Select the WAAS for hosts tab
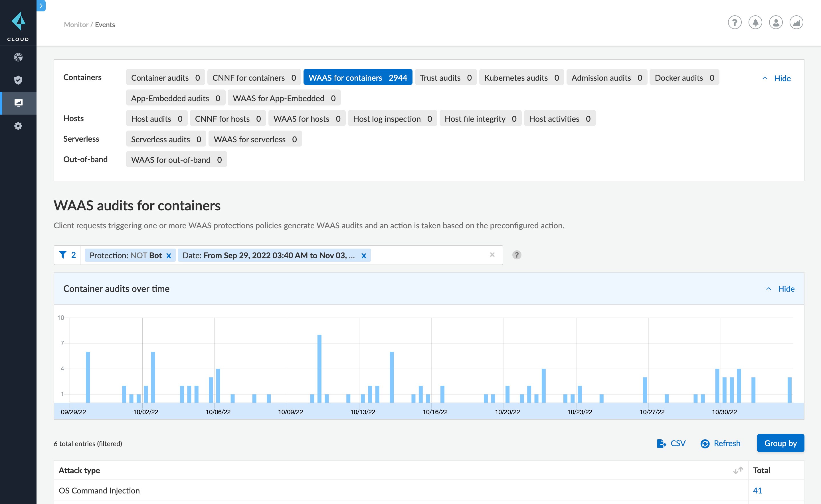Image resolution: width=821 pixels, height=504 pixels. [x=307, y=119]
